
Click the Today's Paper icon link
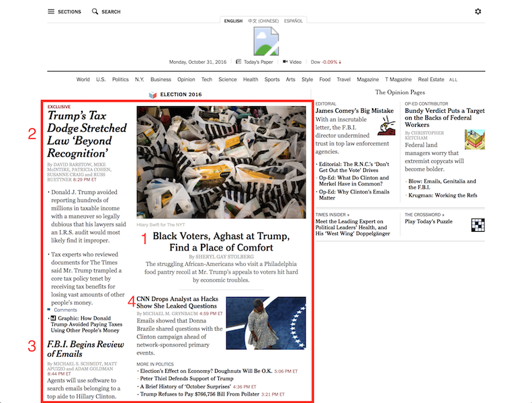(239, 62)
